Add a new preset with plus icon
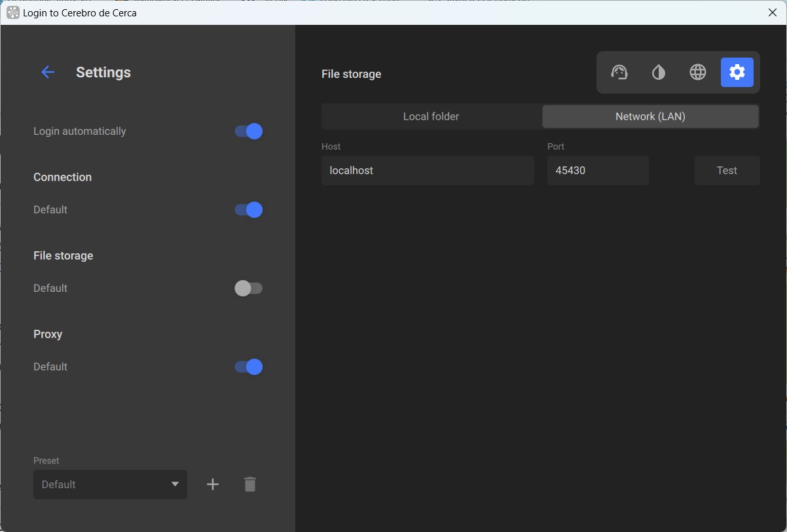This screenshot has height=532, width=787. coord(213,484)
